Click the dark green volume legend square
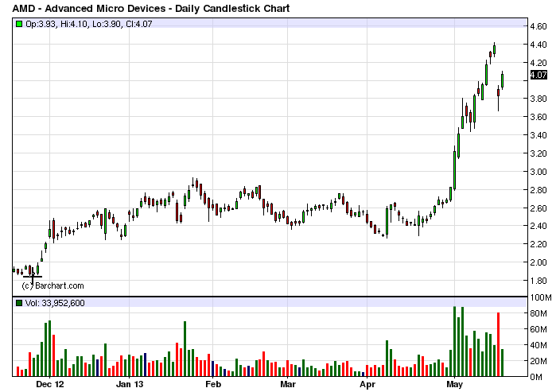Viewport: 556px width, 392px height. point(19,303)
